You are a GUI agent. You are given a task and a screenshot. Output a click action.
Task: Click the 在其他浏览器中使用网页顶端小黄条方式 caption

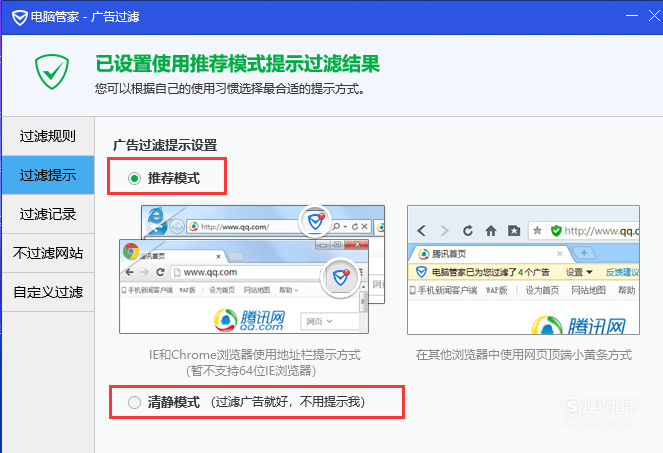pos(524,354)
